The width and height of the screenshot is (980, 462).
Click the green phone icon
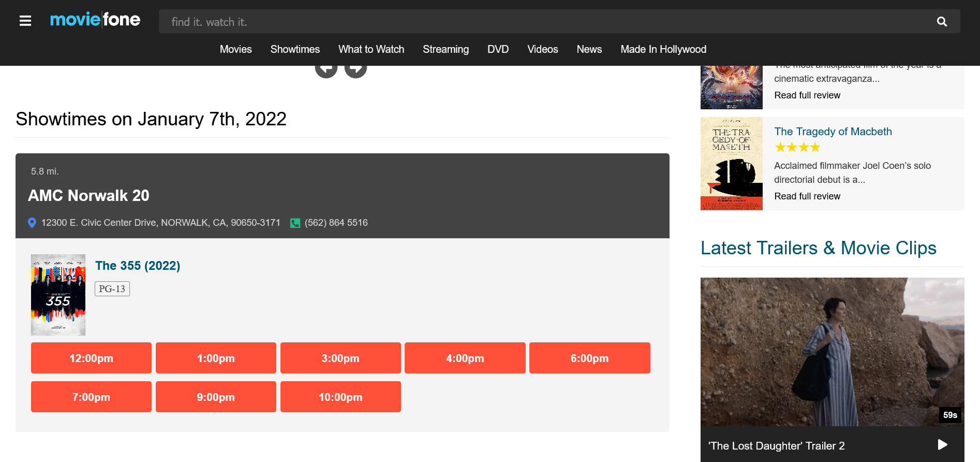pos(295,223)
